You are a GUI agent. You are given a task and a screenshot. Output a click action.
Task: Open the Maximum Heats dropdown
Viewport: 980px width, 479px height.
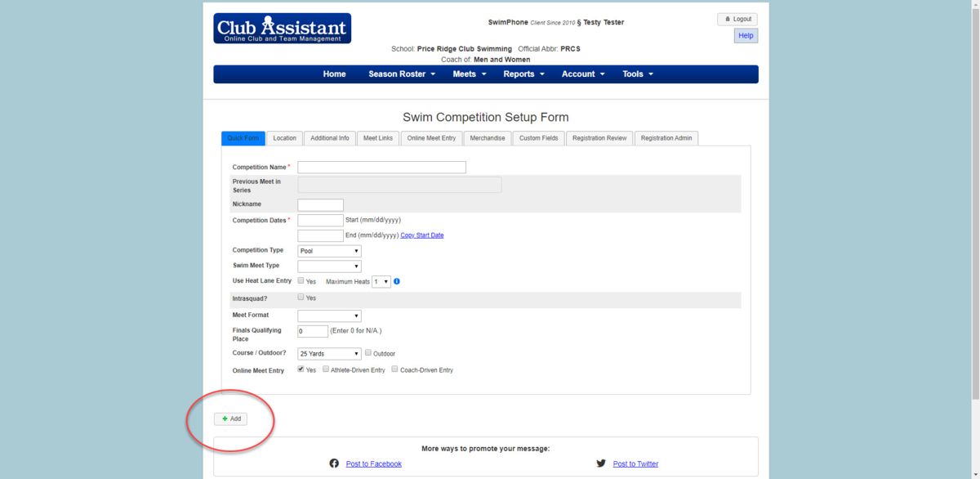381,281
